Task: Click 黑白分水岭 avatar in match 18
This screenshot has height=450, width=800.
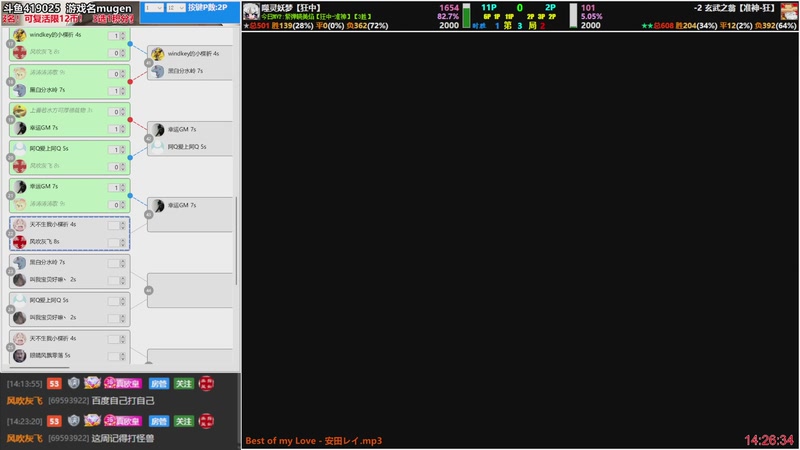Action: click(19, 90)
